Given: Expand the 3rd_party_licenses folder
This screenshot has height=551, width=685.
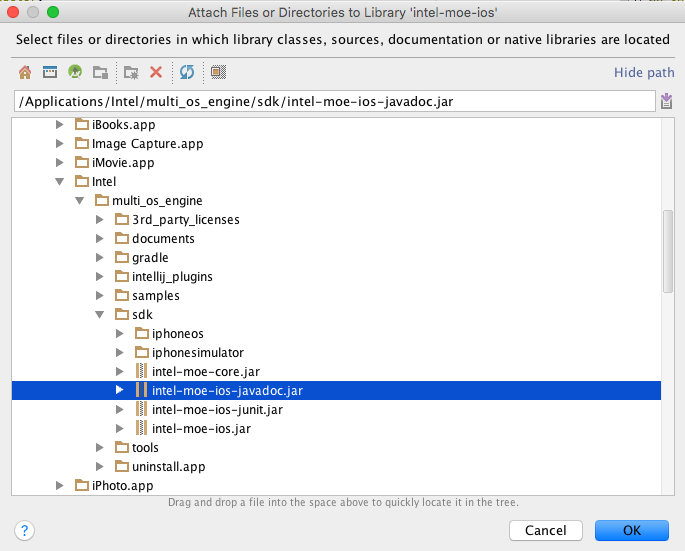Looking at the screenshot, I should click(100, 220).
